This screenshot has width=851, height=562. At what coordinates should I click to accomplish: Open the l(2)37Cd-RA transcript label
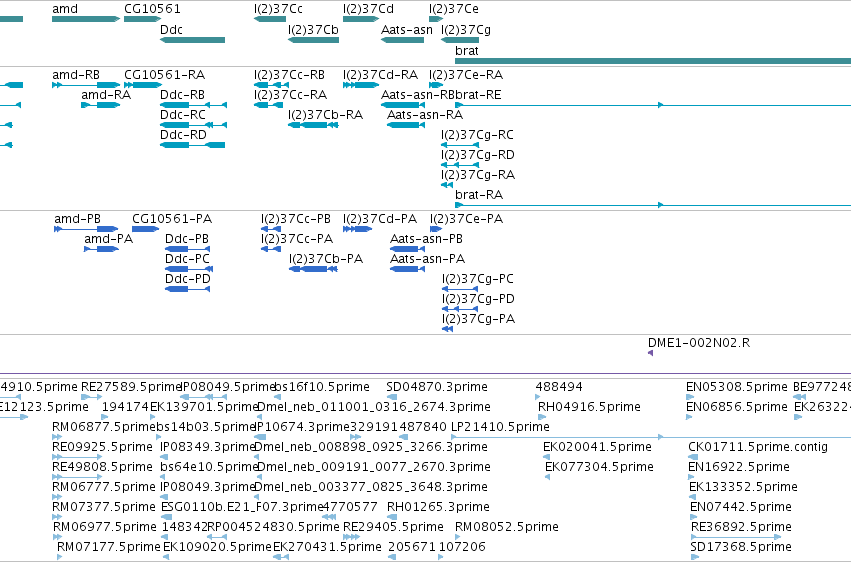point(380,75)
